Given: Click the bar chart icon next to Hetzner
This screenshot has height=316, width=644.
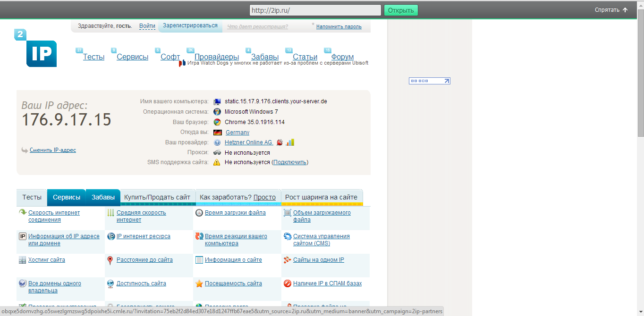Looking at the screenshot, I should 290,142.
